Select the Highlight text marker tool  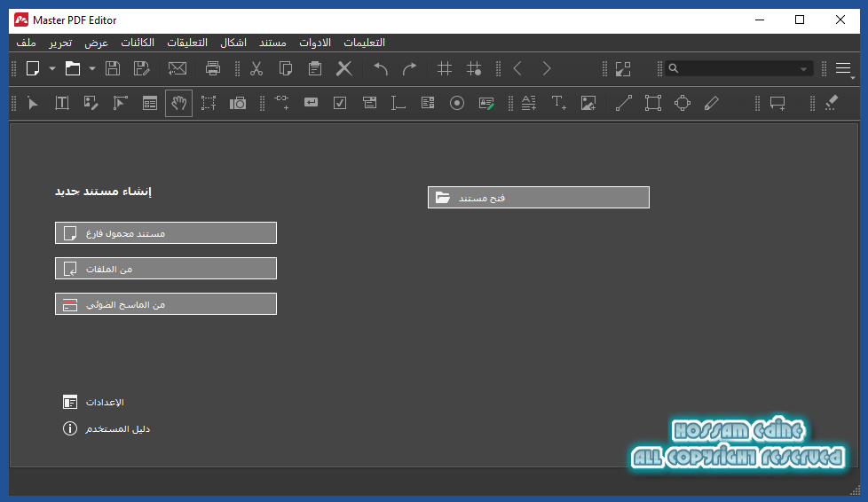click(832, 103)
